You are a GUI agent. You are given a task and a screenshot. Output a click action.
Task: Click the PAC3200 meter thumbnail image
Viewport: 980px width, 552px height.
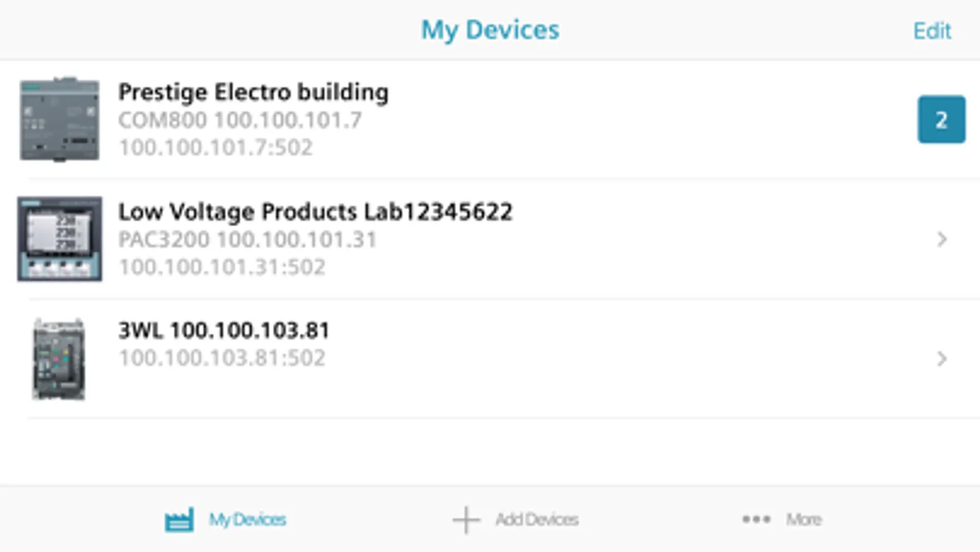[x=59, y=239]
